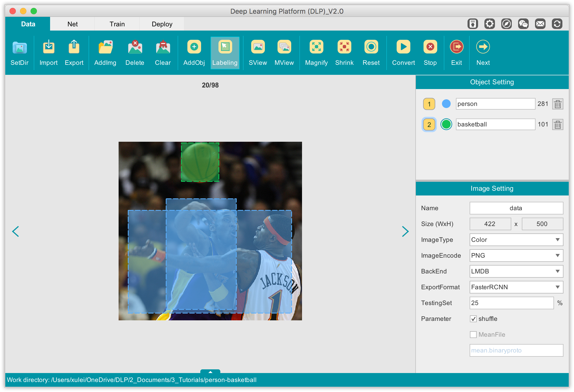This screenshot has height=392, width=574.
Task: Open the BackEnd LMDB dropdown
Action: [516, 271]
